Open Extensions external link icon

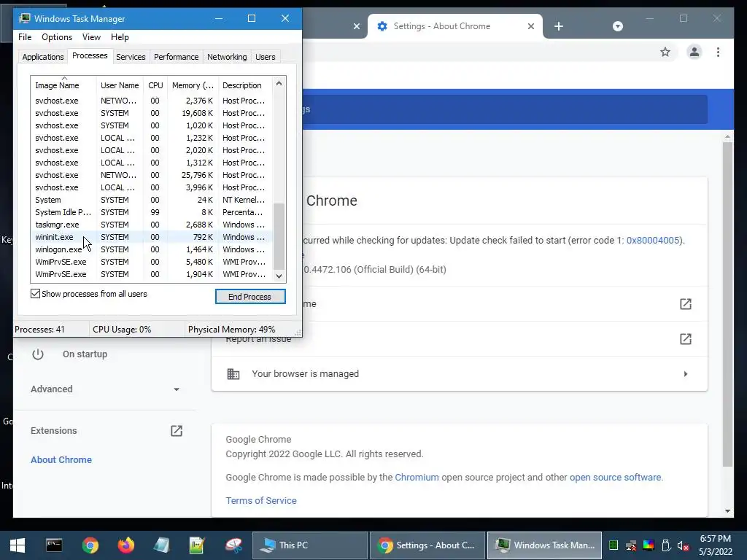(x=177, y=430)
